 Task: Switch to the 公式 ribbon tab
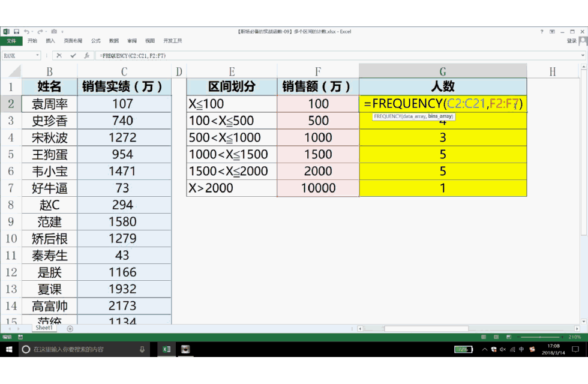[x=96, y=41]
